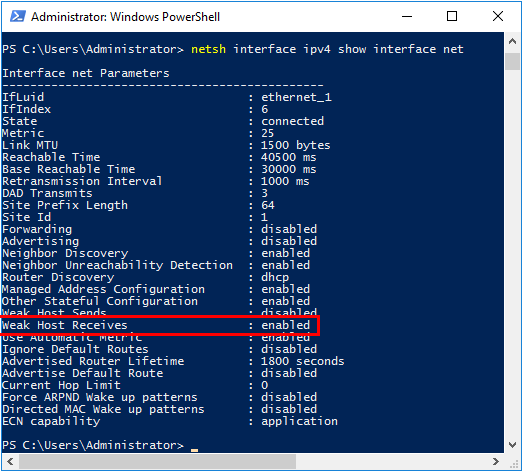
Task: Click the vertical scrollbar down arrow
Action: point(512,444)
